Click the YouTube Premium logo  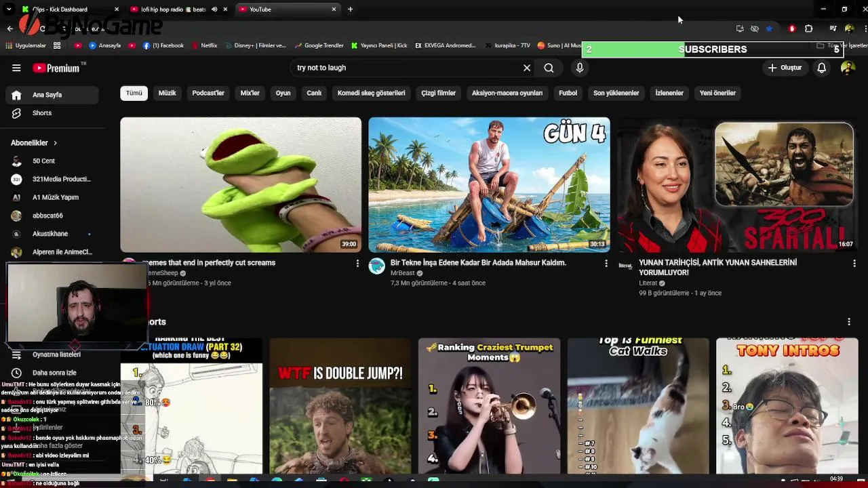pos(56,68)
